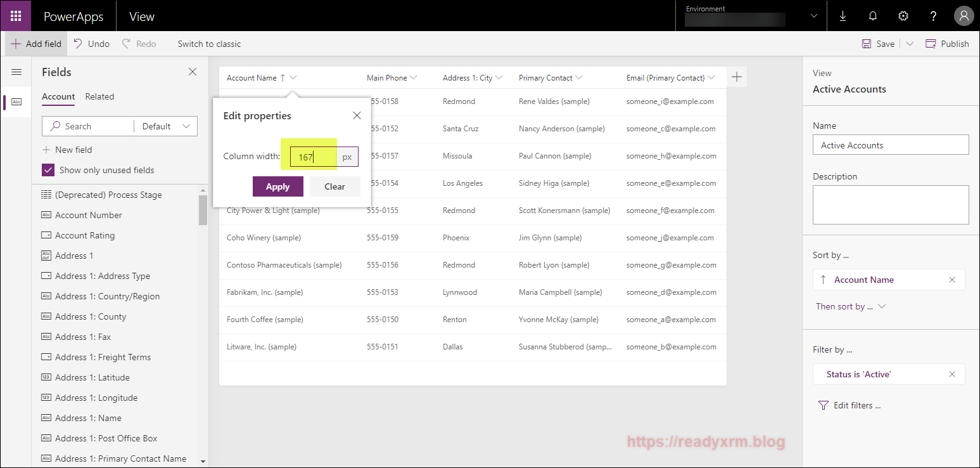Toggle the hamburger menu in left rail
The width and height of the screenshot is (980, 468).
click(16, 72)
